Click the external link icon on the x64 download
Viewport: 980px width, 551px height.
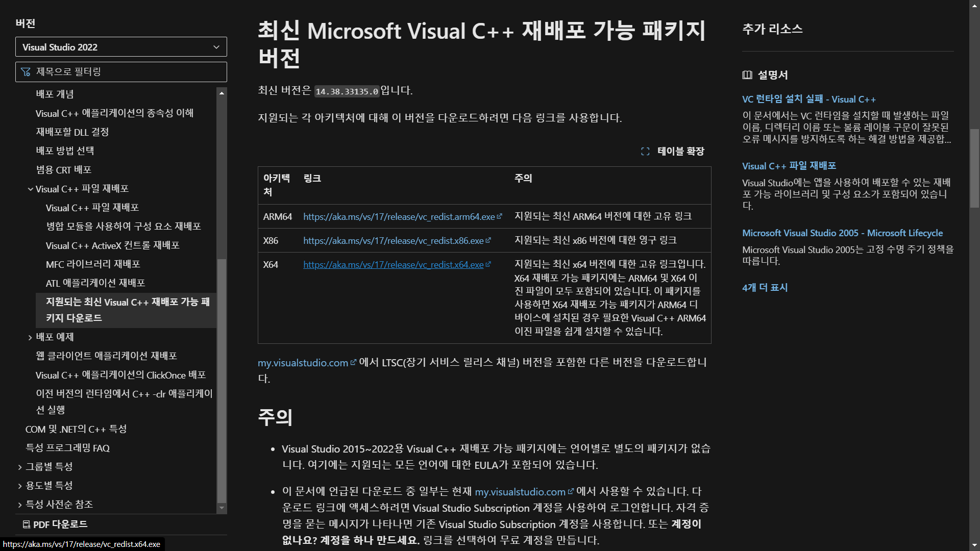point(488,264)
